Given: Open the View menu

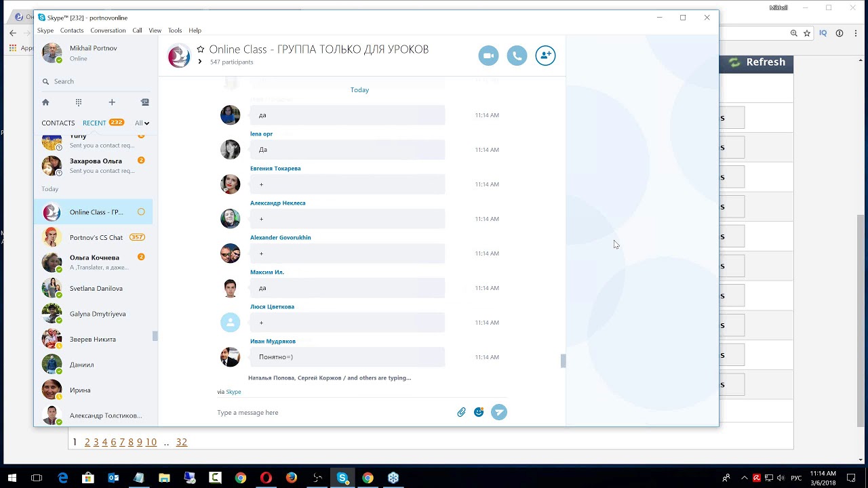Looking at the screenshot, I should (x=155, y=30).
